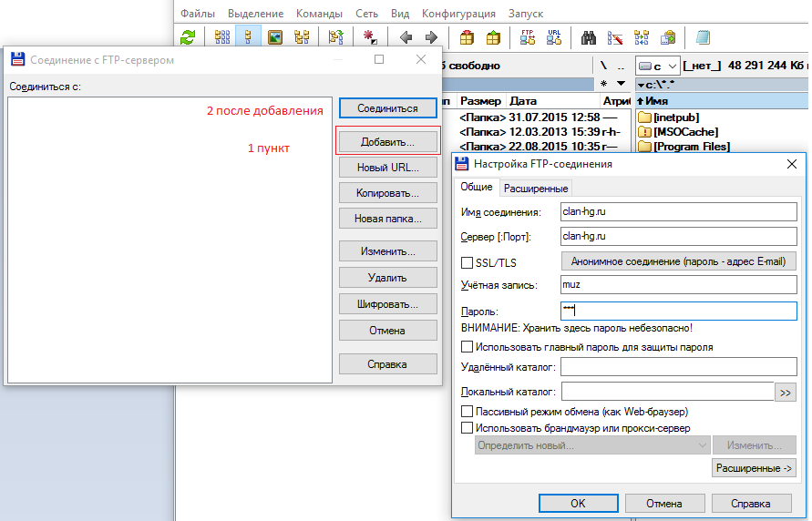Click the notepad icon at toolbar end
Screen dimensions: 812x521
click(703, 37)
